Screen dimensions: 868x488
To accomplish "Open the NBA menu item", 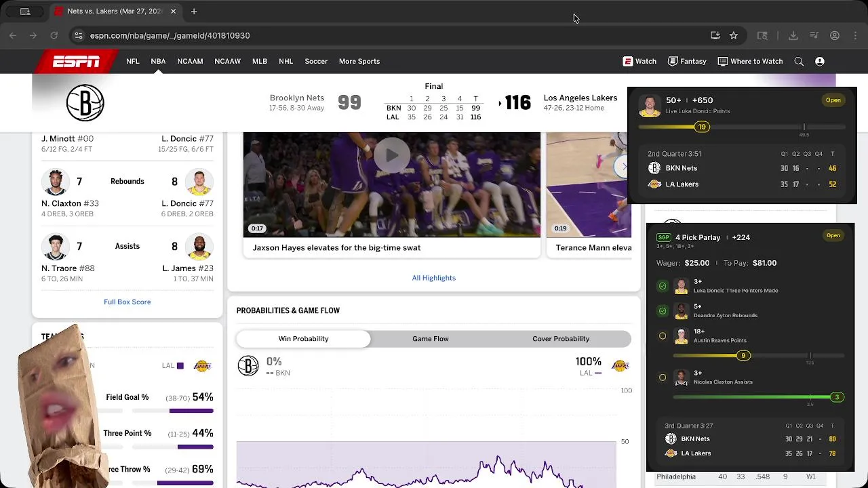I will (x=158, y=61).
